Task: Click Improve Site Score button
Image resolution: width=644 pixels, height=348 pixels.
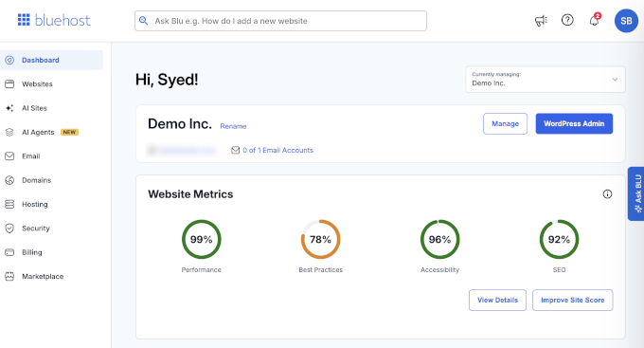Action: click(573, 300)
